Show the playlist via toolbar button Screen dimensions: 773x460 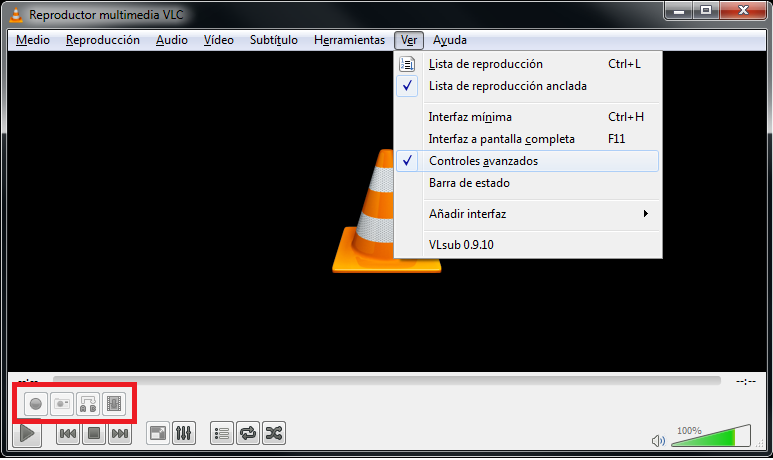[x=222, y=433]
